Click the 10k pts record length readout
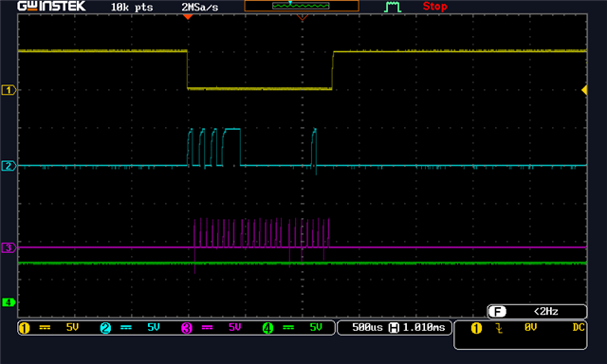Viewport: 607px width, 364px height. (x=132, y=7)
